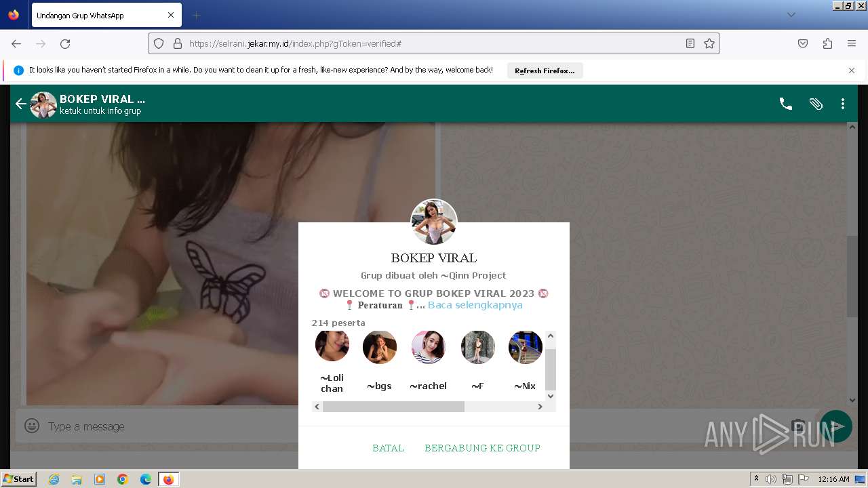Click participant list scroll-up arrow

tap(551, 335)
